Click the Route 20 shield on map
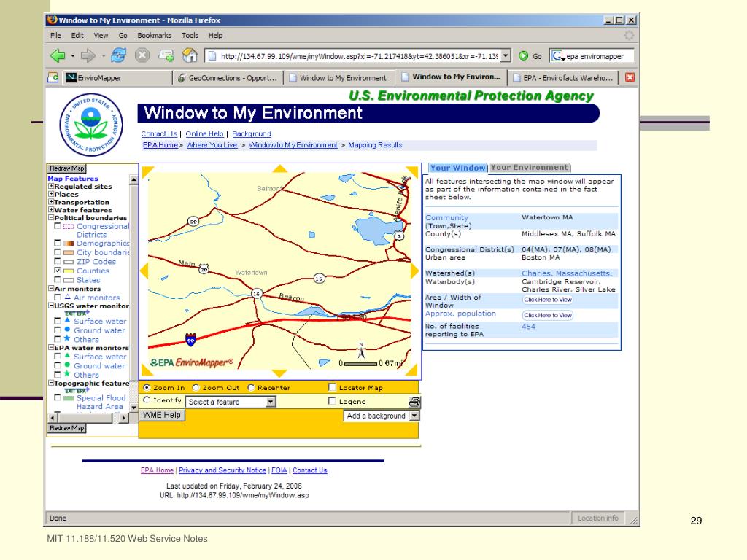 coord(204,269)
